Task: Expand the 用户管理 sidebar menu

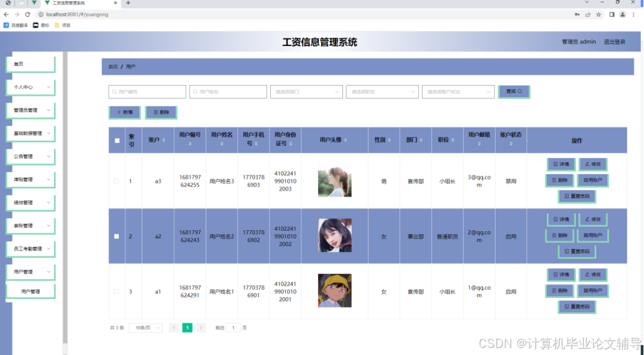Action: point(30,271)
